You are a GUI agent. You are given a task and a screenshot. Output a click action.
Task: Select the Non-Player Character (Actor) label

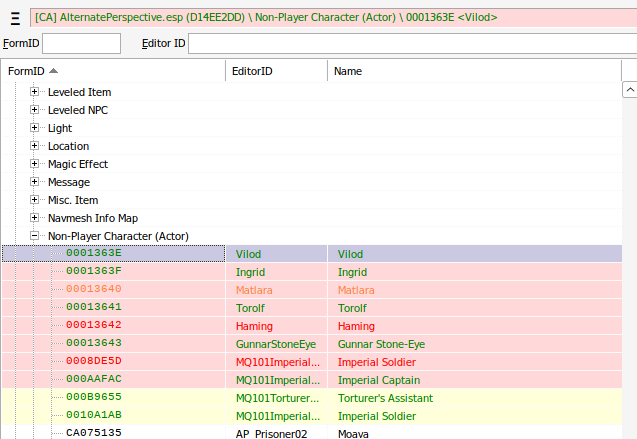click(x=118, y=236)
